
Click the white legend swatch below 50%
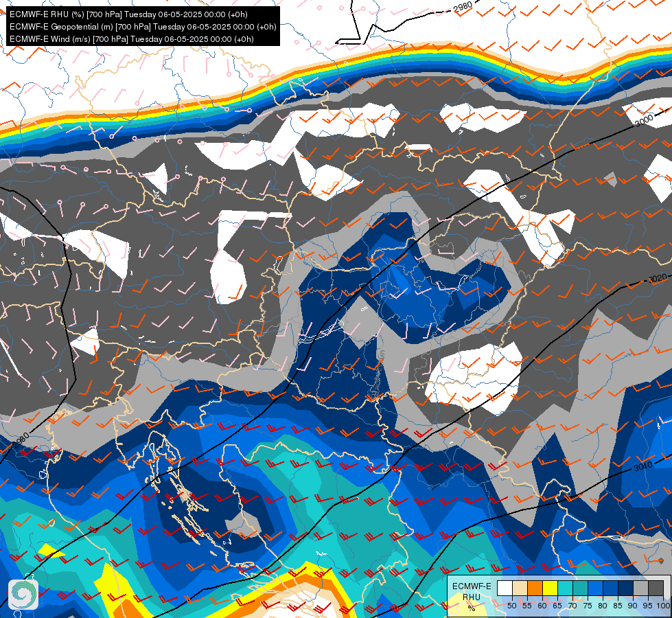click(x=505, y=588)
